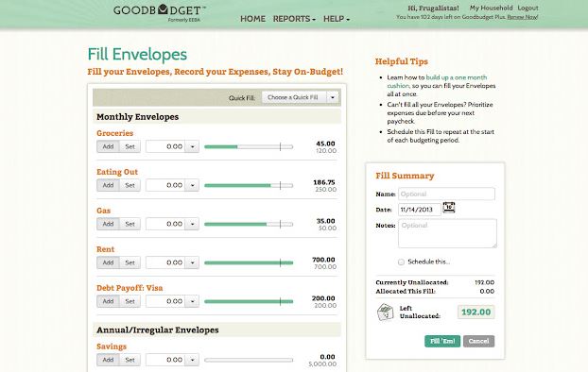The width and height of the screenshot is (588, 372).
Task: Click the Eating Out fill progress slider
Action: coord(249,185)
